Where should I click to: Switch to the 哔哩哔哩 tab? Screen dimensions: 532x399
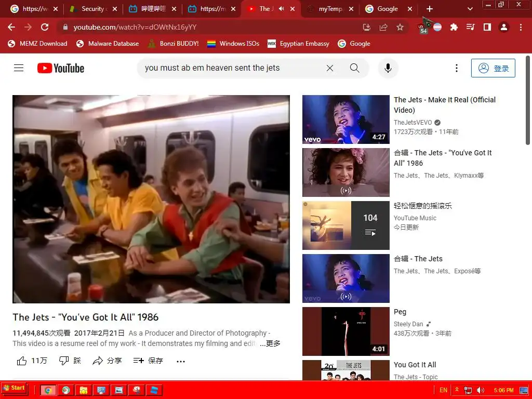coord(152,9)
